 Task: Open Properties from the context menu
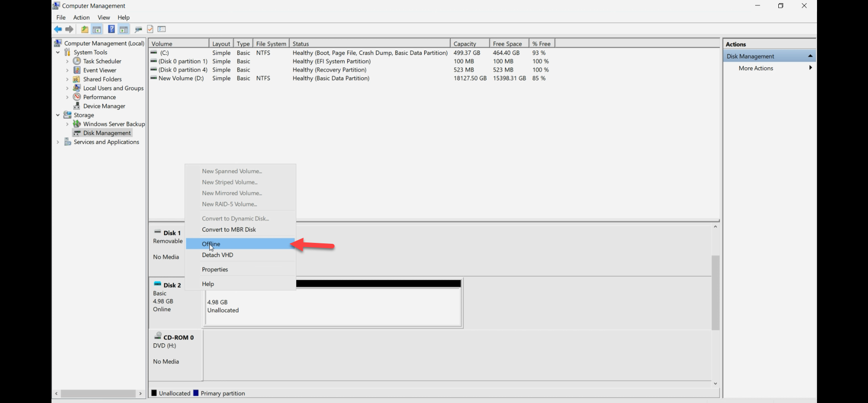tap(240, 269)
